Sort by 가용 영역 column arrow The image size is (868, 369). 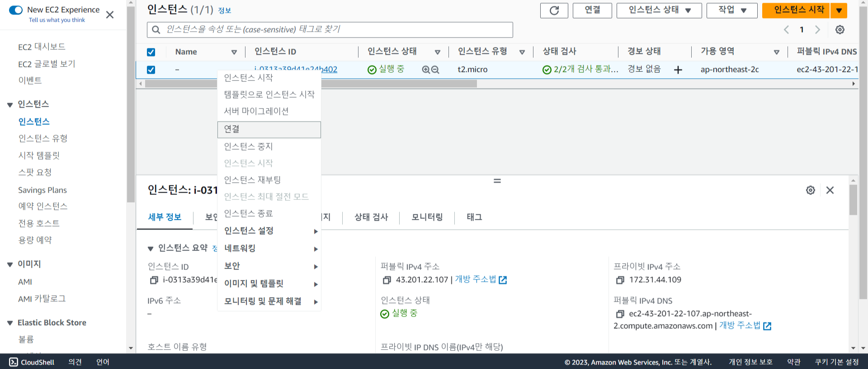pyautogui.click(x=776, y=52)
